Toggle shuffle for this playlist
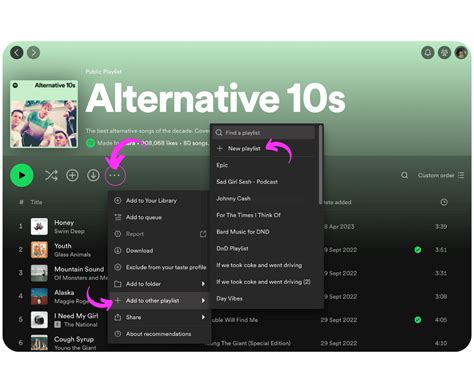The height and width of the screenshot is (391, 474). pyautogui.click(x=51, y=175)
